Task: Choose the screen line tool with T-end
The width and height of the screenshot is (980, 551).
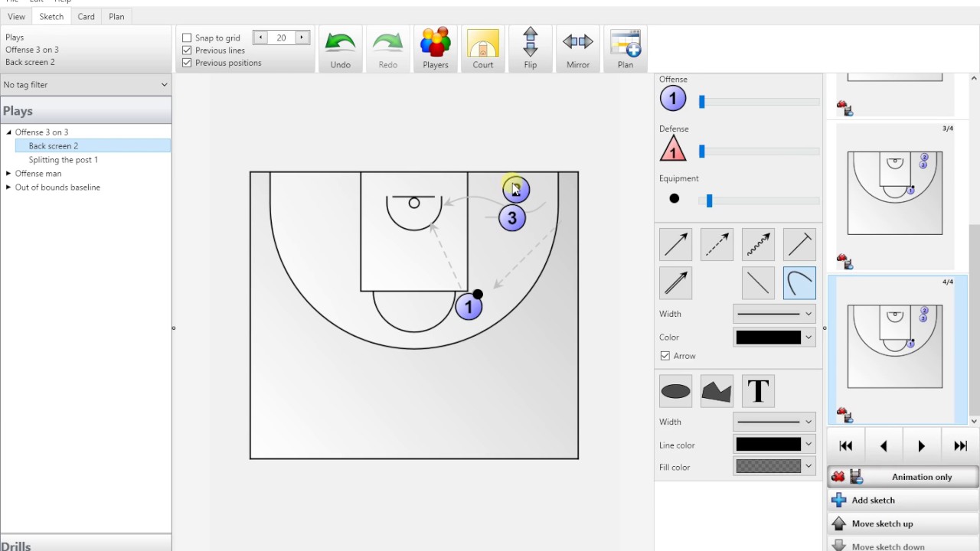Action: coord(799,244)
